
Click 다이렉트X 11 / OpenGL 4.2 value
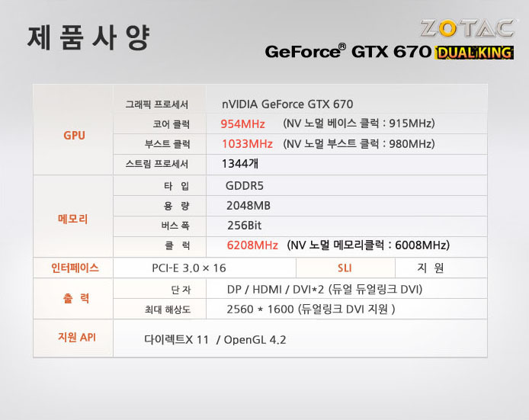coord(215,339)
